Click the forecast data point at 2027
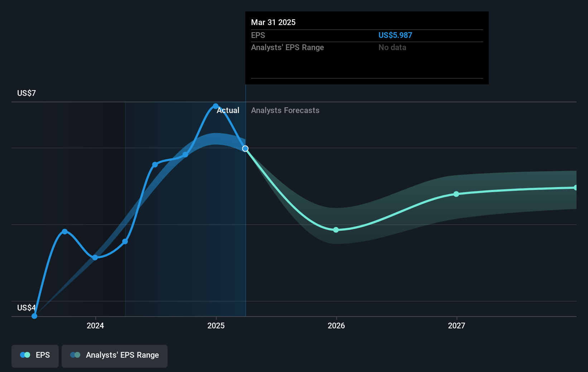Image resolution: width=588 pixels, height=372 pixels. pyautogui.click(x=456, y=194)
